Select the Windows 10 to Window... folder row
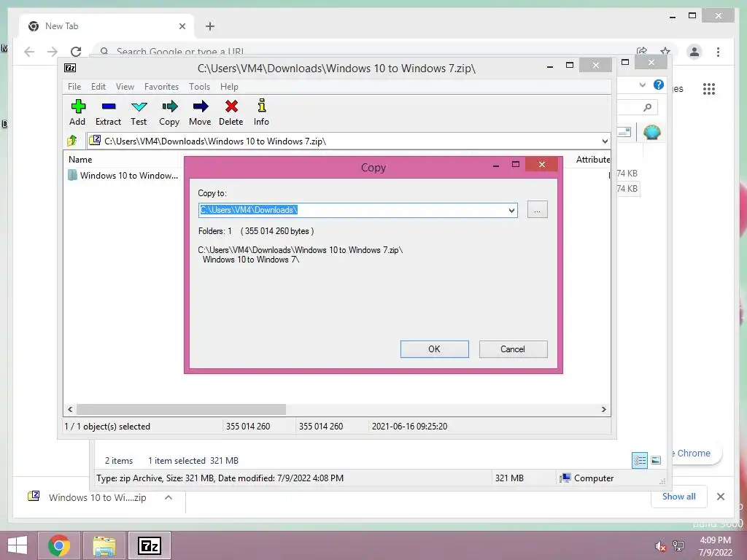Screen dimensions: 747x560 (123, 175)
